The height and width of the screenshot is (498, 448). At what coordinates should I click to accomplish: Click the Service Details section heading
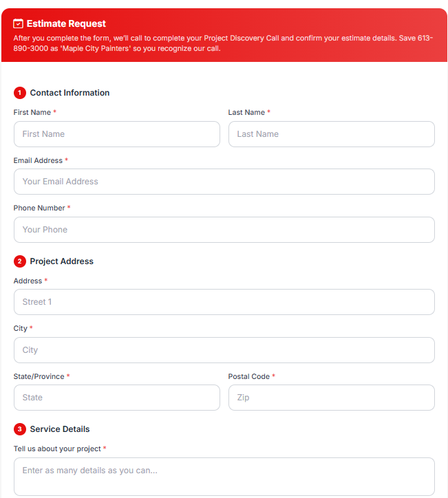60,429
